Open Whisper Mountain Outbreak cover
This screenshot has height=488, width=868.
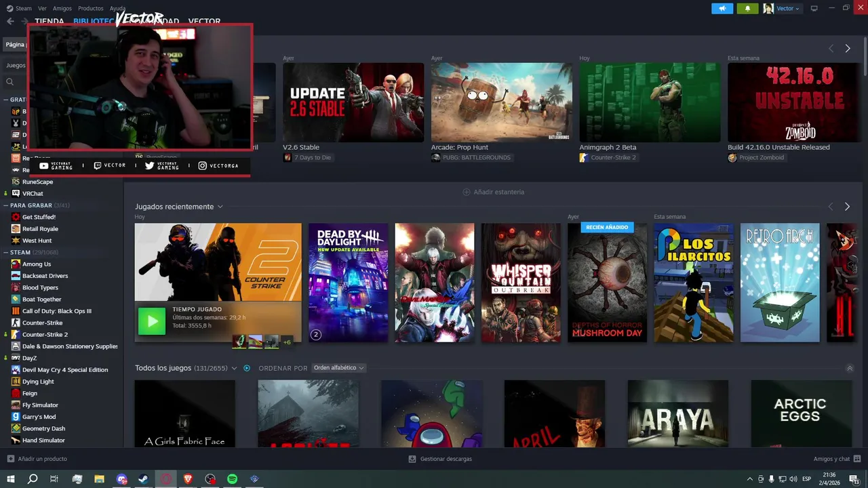coord(521,283)
